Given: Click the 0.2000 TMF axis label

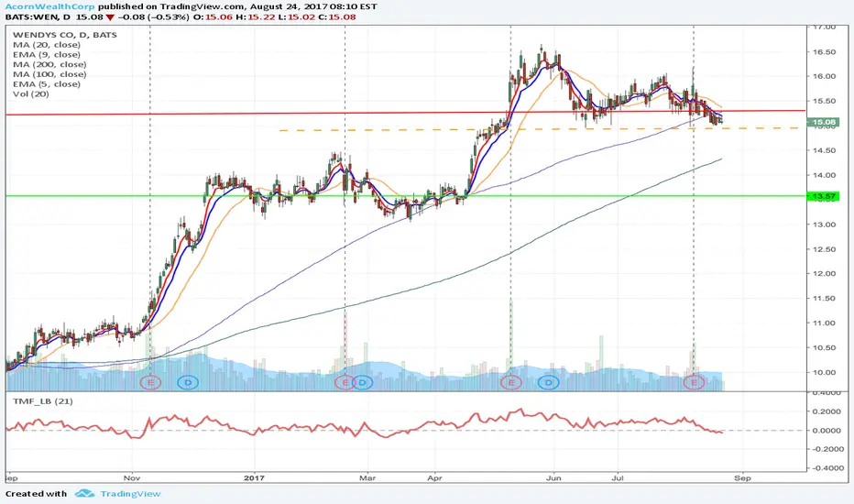Looking at the screenshot, I should 827,411.
